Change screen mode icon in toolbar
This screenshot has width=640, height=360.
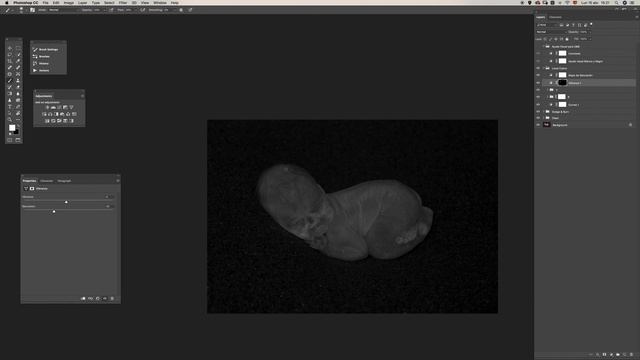coord(18,140)
